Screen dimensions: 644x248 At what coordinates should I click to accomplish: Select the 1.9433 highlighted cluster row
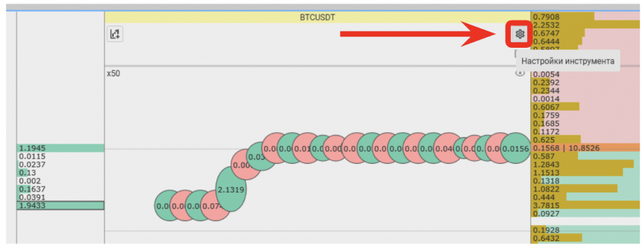click(60, 205)
